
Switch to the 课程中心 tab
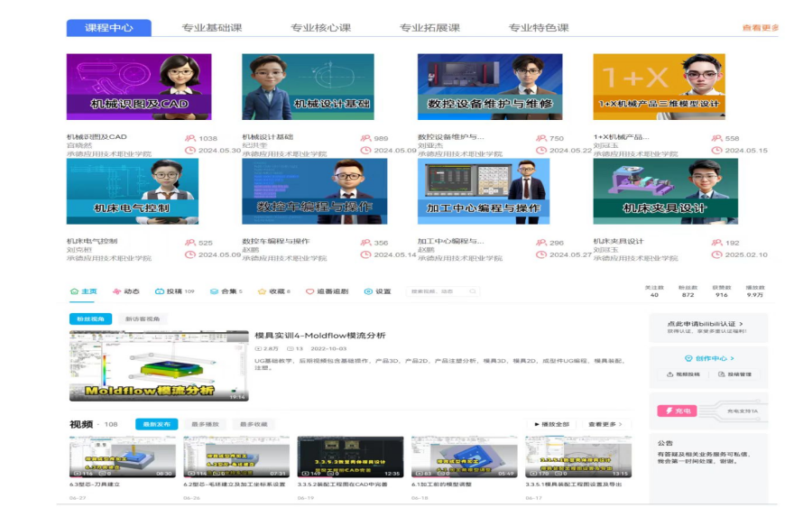pos(110,28)
